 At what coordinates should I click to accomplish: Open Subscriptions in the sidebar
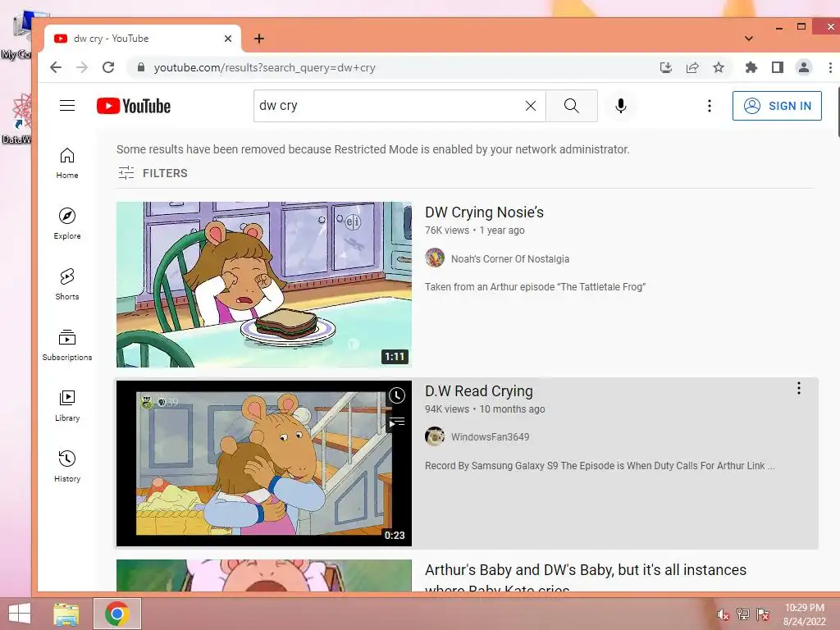click(67, 345)
